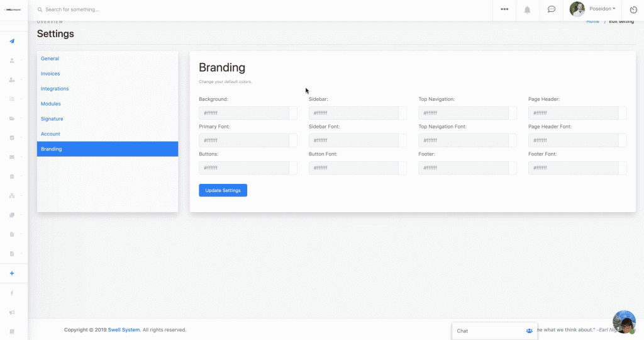
Task: Click the search magnifier icon
Action: pos(40,9)
